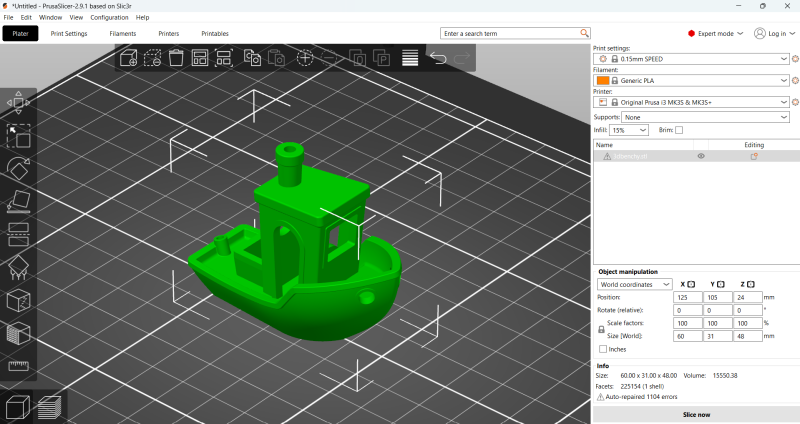800x424 pixels.
Task: Select the Multimaterial painting cube tool
Action: (x=18, y=334)
